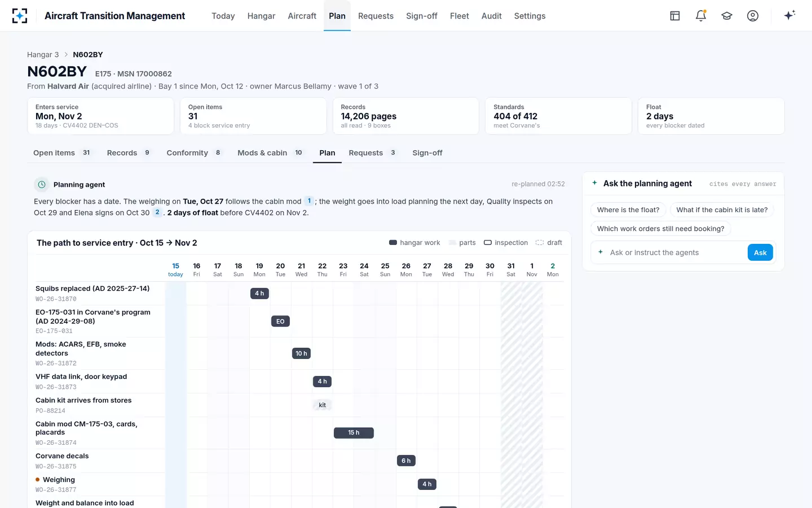The width and height of the screenshot is (812, 508).
Task: Click the 4 h bar for Squibs replaced
Action: point(259,294)
